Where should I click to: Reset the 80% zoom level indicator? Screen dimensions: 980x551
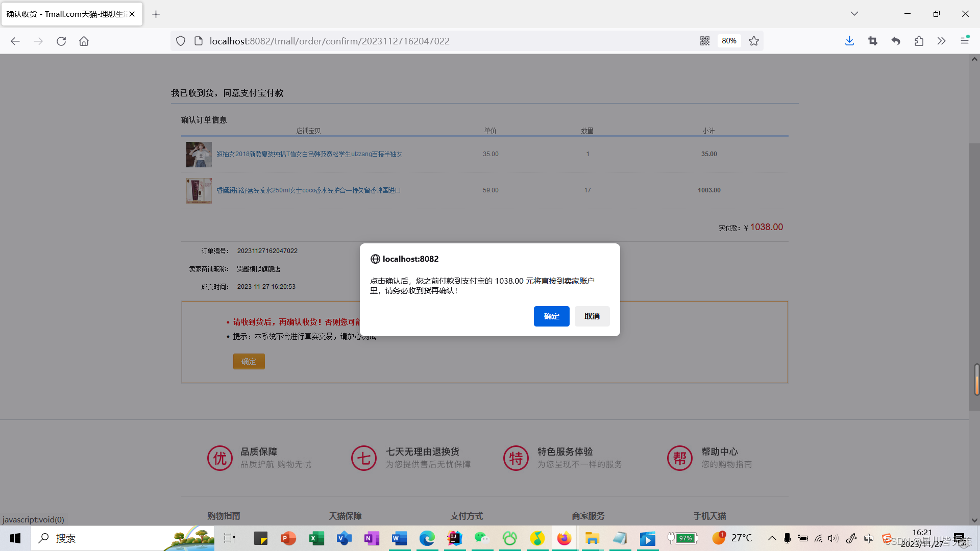[729, 41]
